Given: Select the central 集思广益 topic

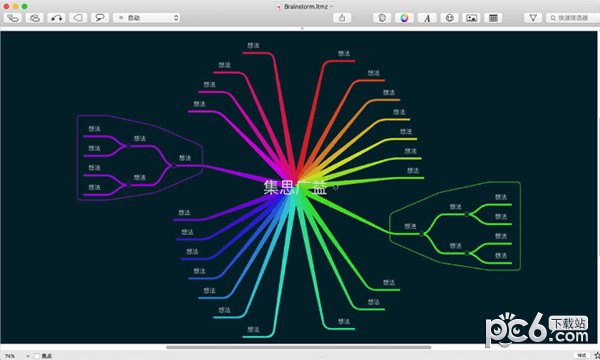Looking at the screenshot, I should 295,187.
